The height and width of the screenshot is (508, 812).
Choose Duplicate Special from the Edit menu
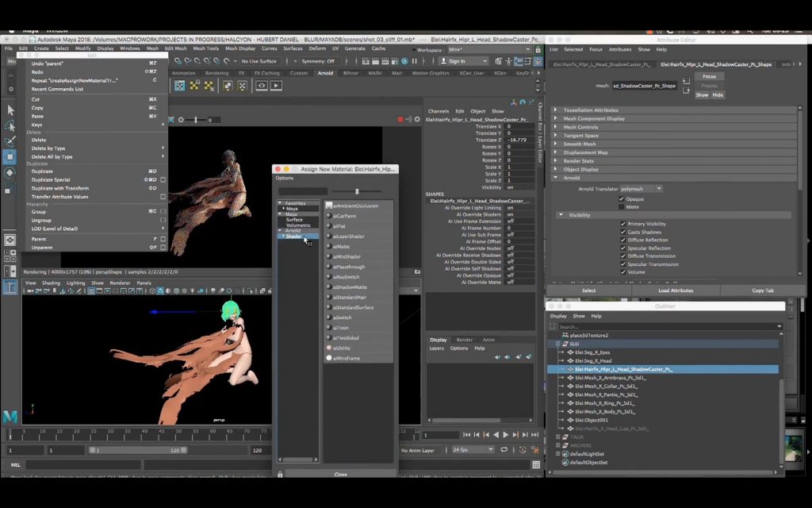[x=51, y=180]
